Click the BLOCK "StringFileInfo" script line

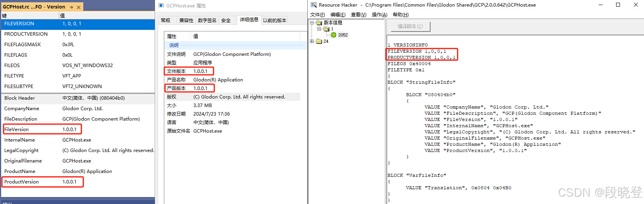pos(422,82)
